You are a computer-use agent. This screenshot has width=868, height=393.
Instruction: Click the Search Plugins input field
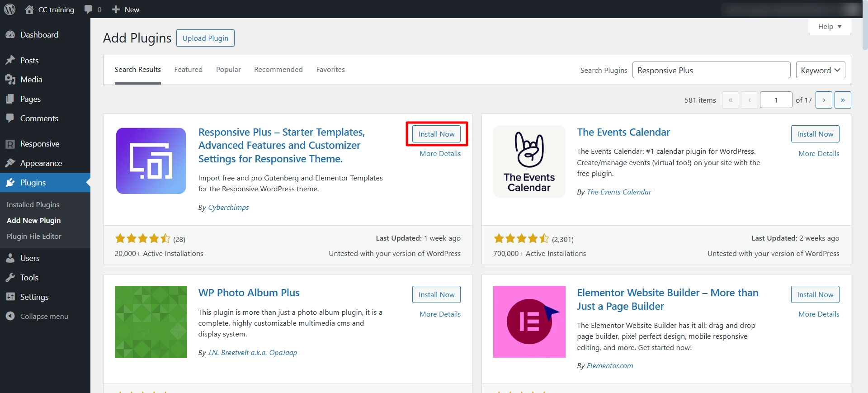[x=711, y=70]
